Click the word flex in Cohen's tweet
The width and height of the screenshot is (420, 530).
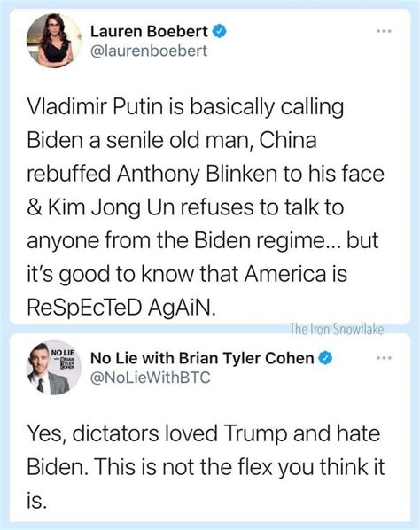pos(254,466)
